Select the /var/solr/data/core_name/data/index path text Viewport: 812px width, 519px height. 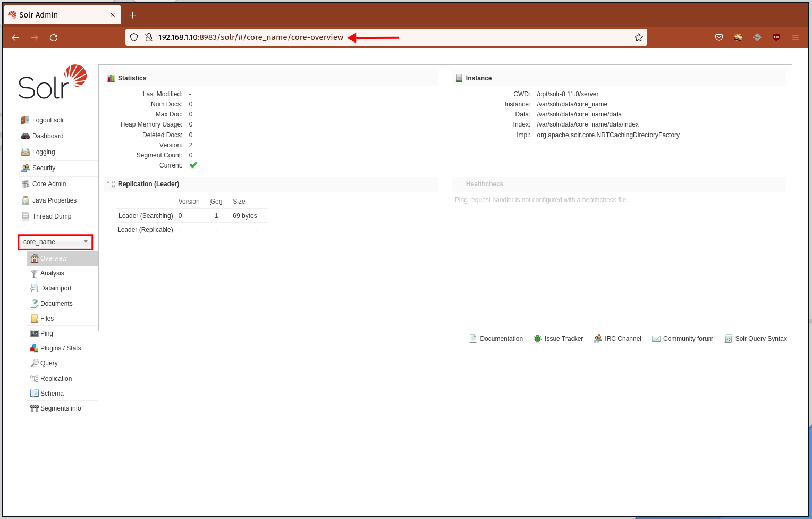(588, 124)
